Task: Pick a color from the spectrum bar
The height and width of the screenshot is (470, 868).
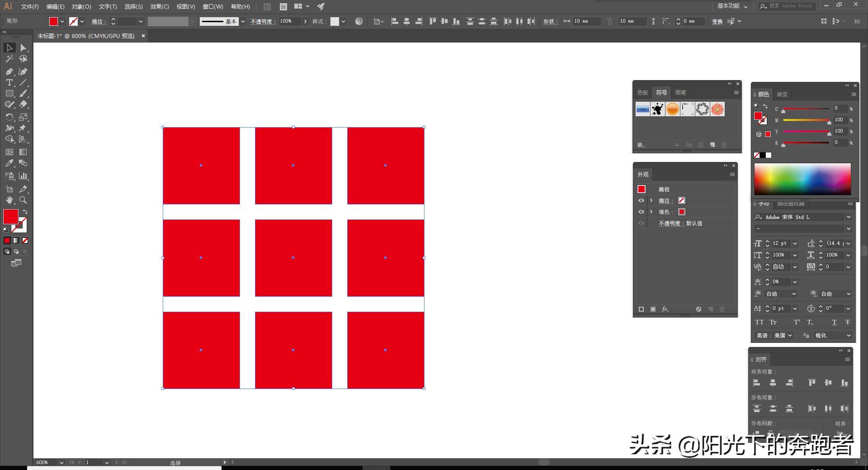Action: 802,179
